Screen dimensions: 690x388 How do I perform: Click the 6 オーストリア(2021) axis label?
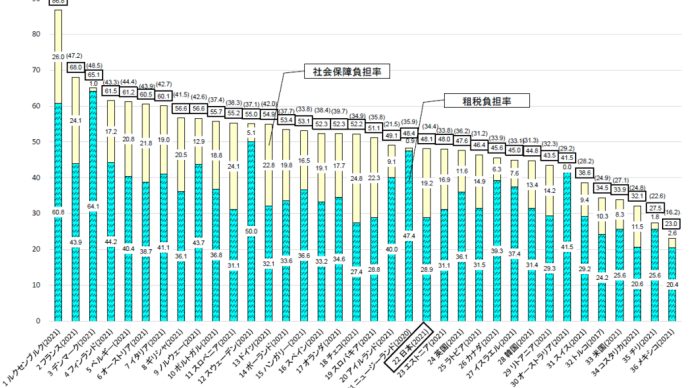(123, 353)
